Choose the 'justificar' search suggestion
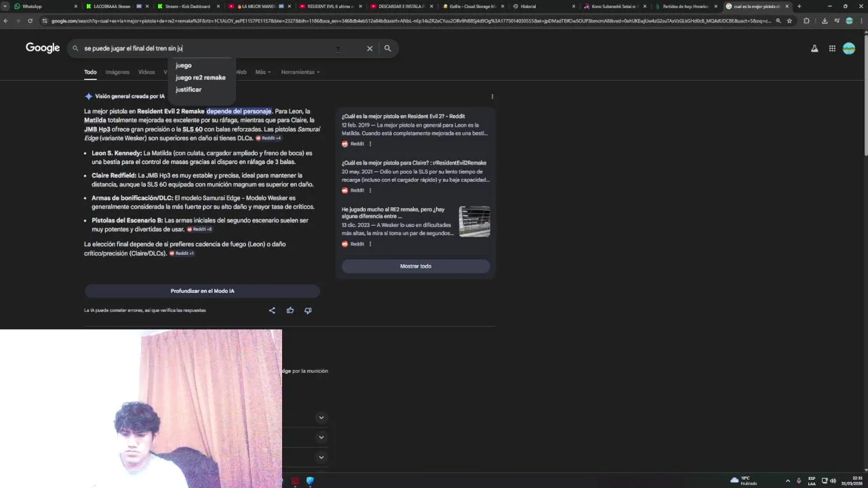 coord(189,89)
